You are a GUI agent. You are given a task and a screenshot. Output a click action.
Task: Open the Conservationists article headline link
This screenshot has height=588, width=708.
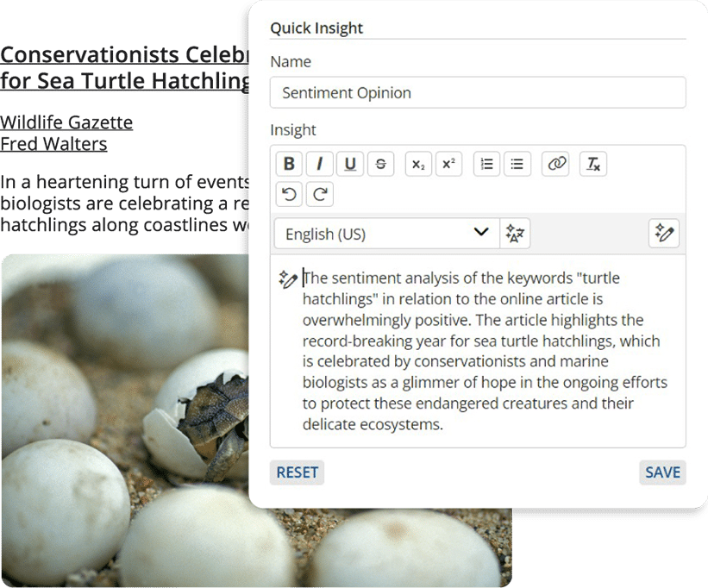click(125, 68)
